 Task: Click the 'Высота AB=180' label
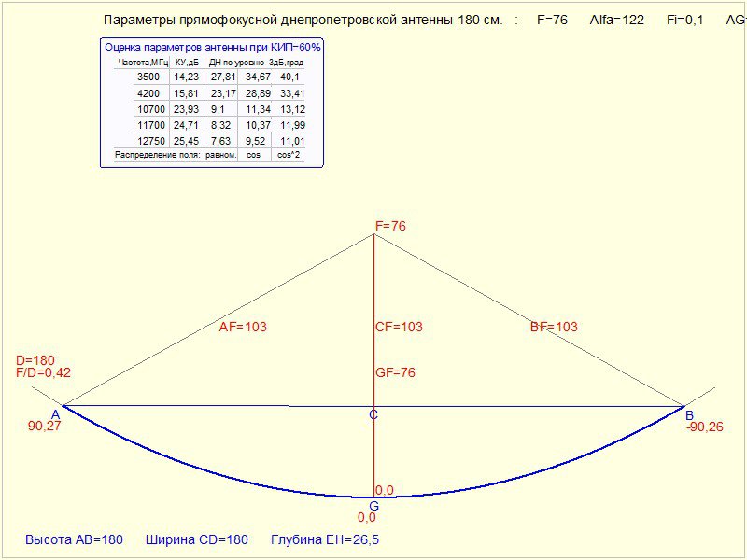click(x=74, y=540)
